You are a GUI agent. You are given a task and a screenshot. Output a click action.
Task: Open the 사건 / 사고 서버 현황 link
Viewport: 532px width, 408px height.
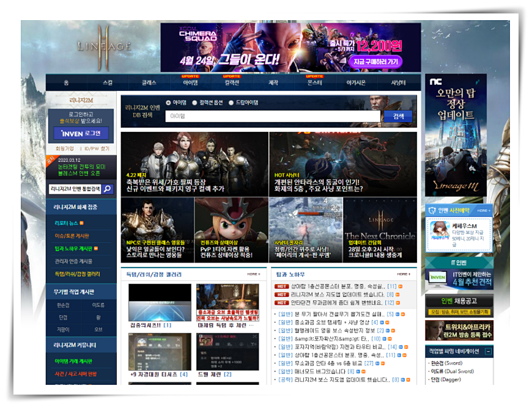click(76, 374)
